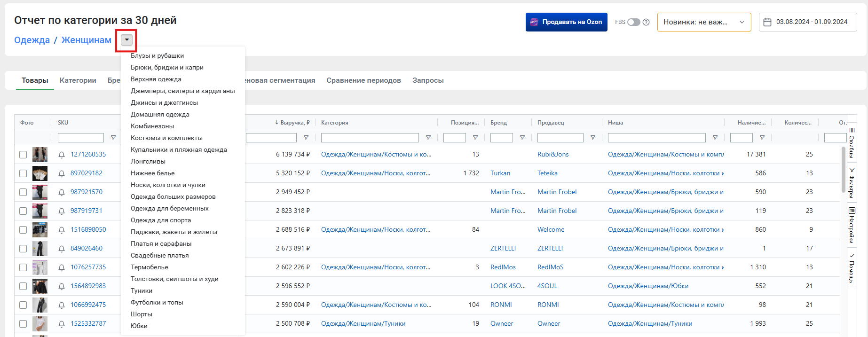Click the Ниша filter input field

point(657,138)
